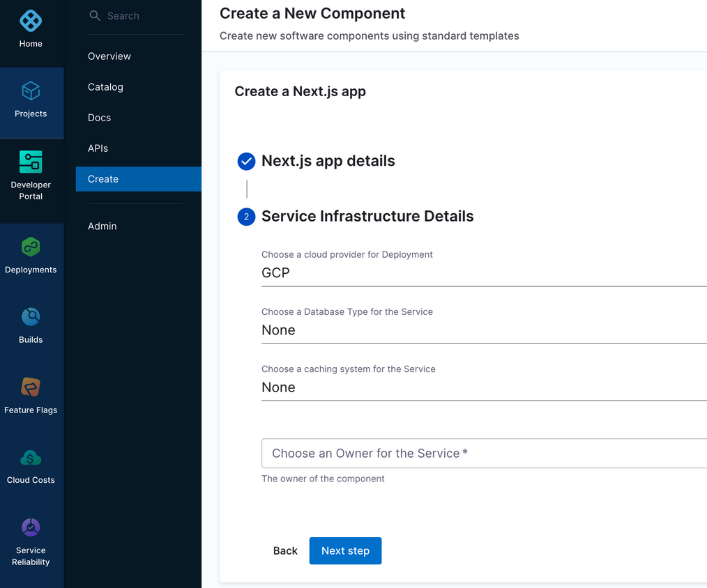Viewport: 707px width, 588px height.
Task: Select the Developer Portal icon
Action: pyautogui.click(x=31, y=162)
